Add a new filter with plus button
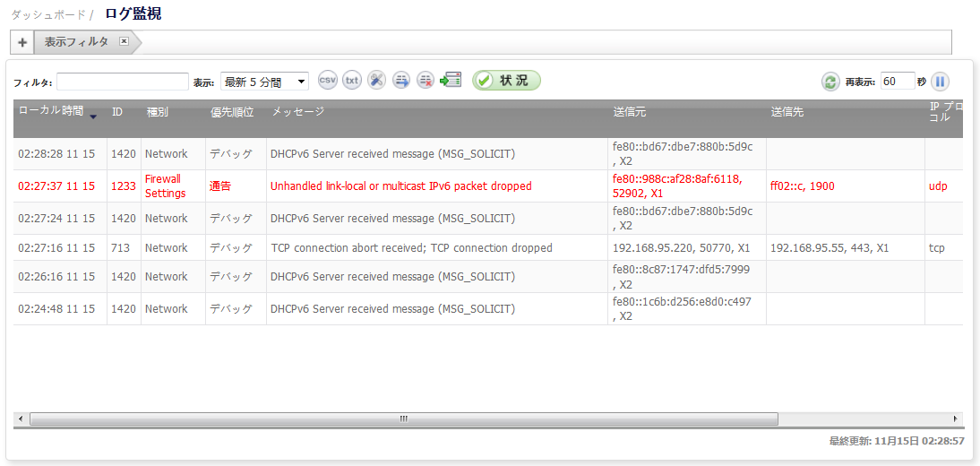Viewport: 980px width, 466px height. click(x=22, y=42)
